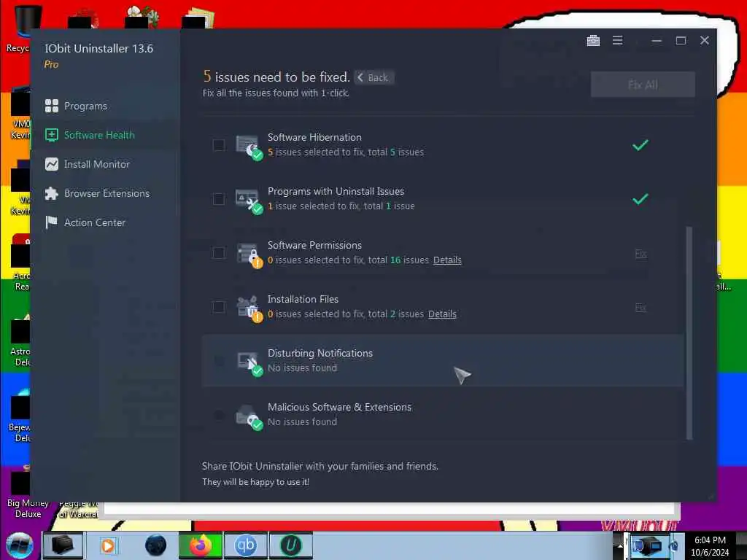The height and width of the screenshot is (560, 747).
Task: Minimize the IObit Uninstaller window
Action: pyautogui.click(x=657, y=41)
